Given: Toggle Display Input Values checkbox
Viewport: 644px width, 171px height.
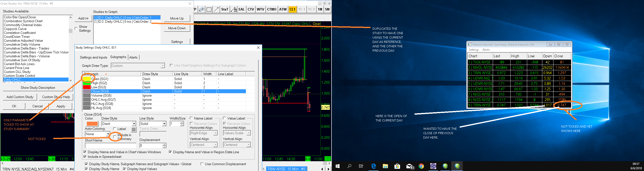Looking at the screenshot, I should pyautogui.click(x=124, y=169).
